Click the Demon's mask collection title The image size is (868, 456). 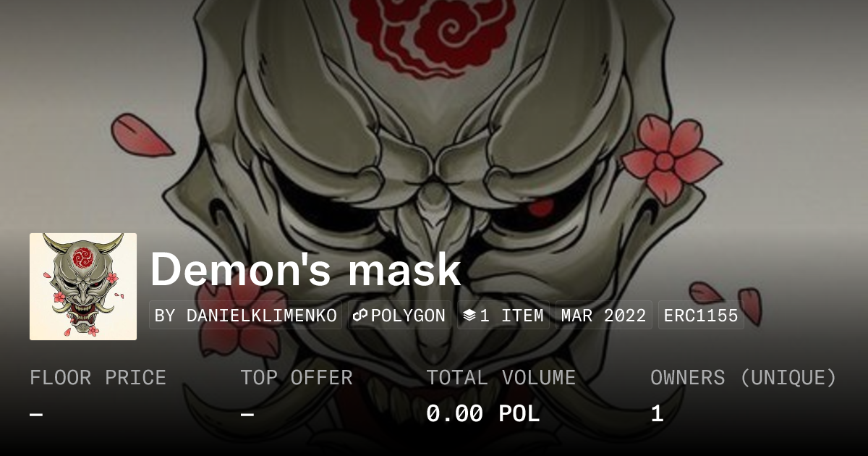305,269
